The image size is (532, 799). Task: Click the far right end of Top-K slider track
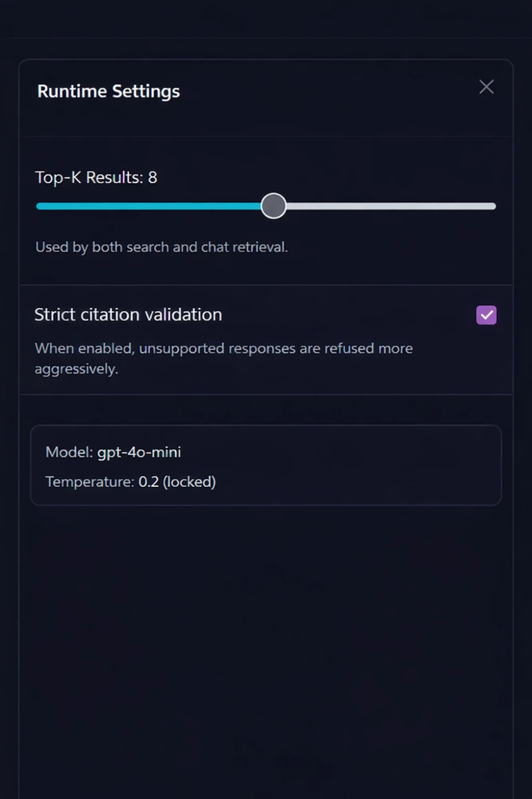[x=493, y=206]
